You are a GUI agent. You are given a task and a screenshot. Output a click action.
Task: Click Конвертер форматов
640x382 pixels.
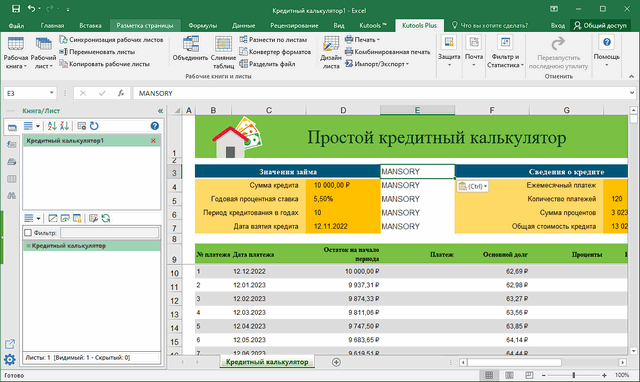tap(275, 52)
